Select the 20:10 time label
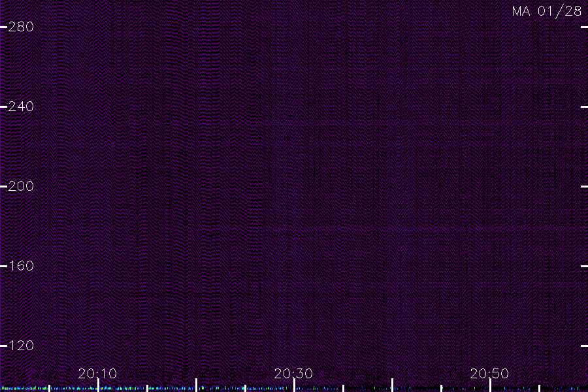The height and width of the screenshot is (392, 588). click(97, 374)
